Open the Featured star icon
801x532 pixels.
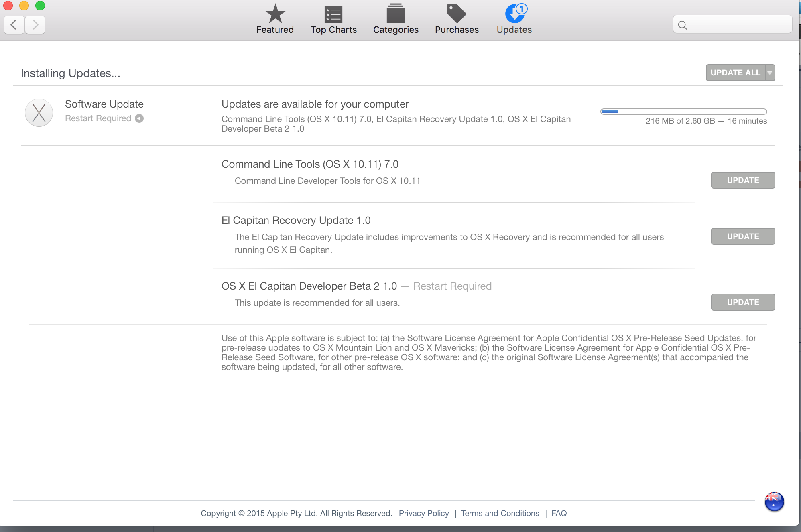coord(275,14)
